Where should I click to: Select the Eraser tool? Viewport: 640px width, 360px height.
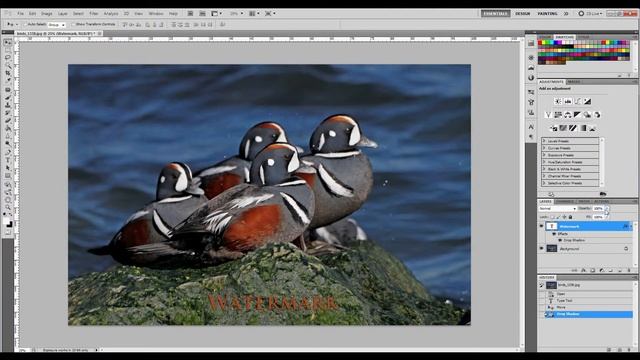pyautogui.click(x=8, y=120)
